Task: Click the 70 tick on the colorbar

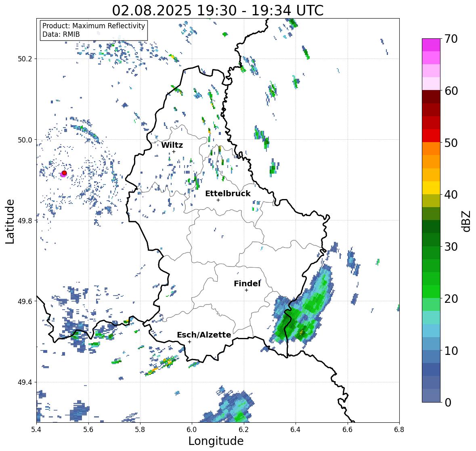Action: point(451,39)
